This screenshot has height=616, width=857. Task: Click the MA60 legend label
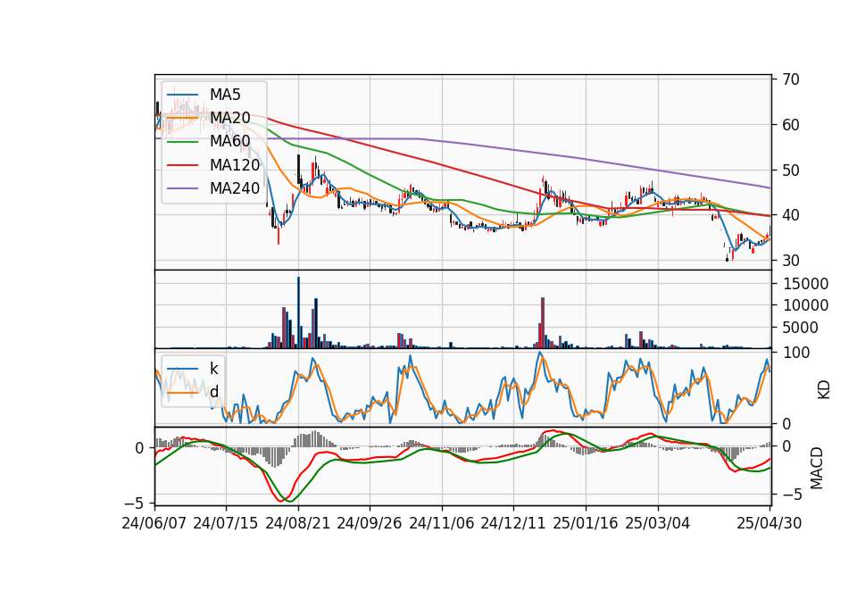coord(229,142)
